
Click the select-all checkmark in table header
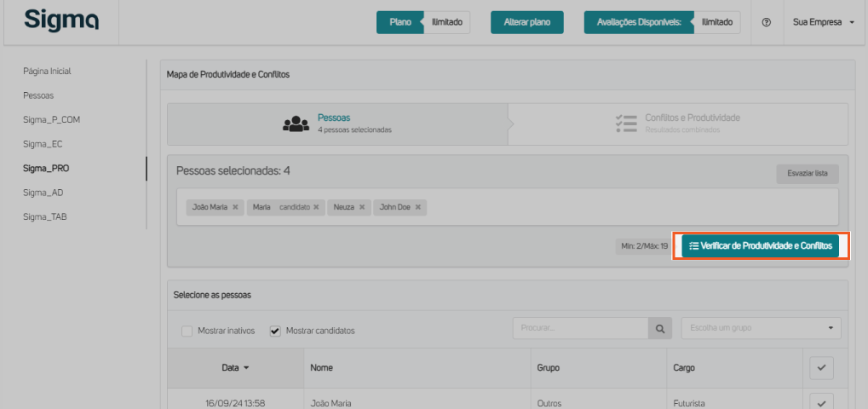click(x=821, y=367)
